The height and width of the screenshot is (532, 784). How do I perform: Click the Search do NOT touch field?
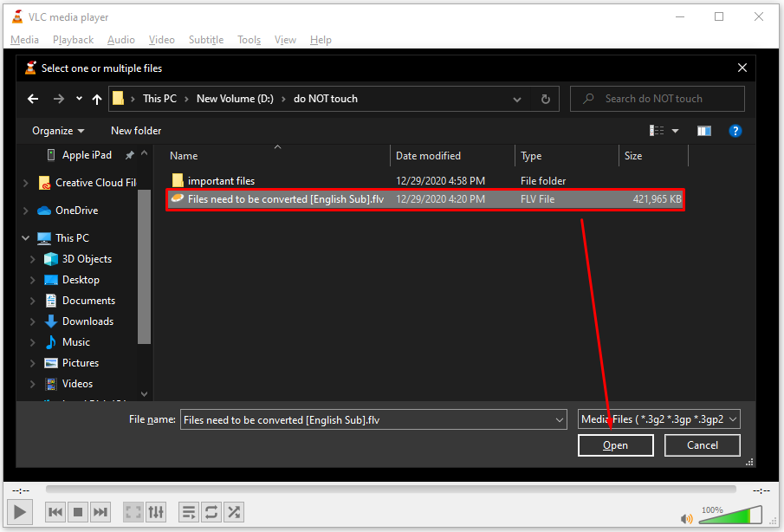click(x=657, y=99)
